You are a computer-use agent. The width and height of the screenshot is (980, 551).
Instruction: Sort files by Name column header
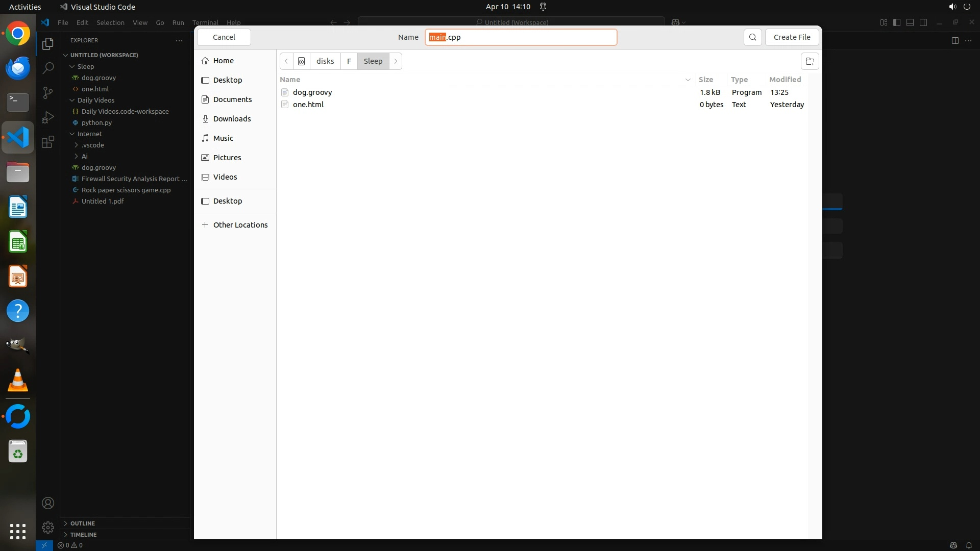click(290, 80)
